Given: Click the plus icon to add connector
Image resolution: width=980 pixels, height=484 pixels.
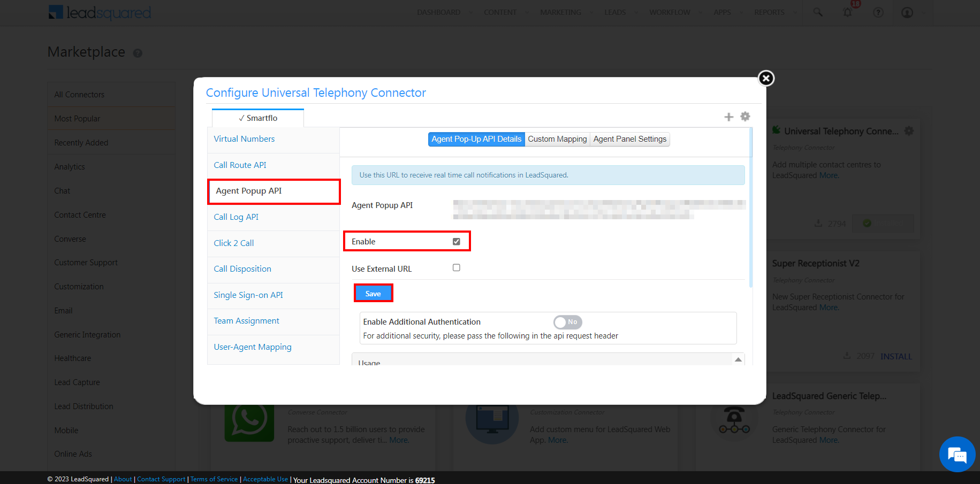Looking at the screenshot, I should (728, 117).
